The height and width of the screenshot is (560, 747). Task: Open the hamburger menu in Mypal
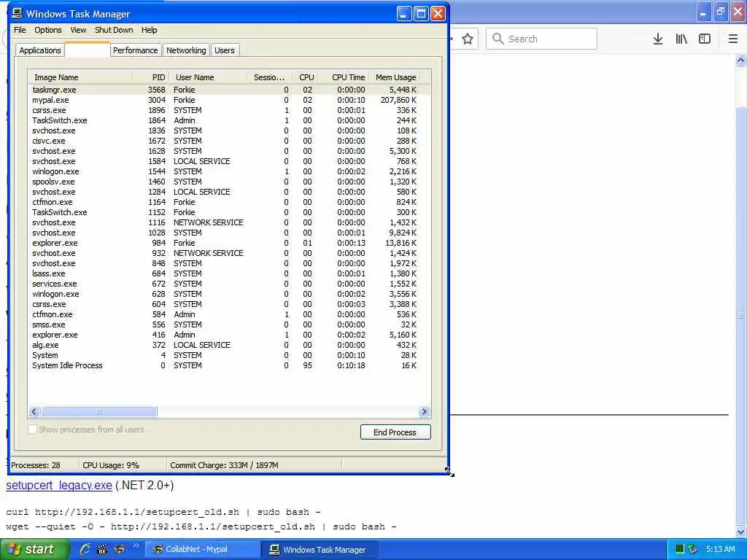[733, 39]
